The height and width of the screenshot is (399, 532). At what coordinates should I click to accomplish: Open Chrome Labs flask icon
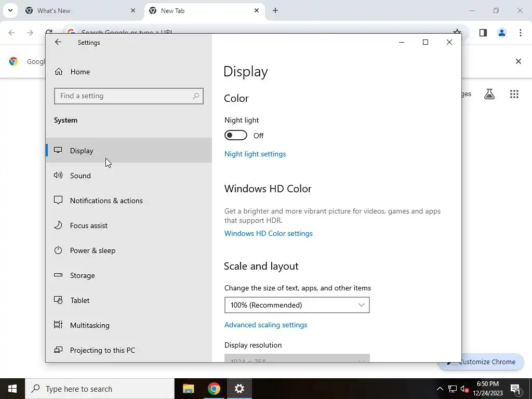(489, 94)
